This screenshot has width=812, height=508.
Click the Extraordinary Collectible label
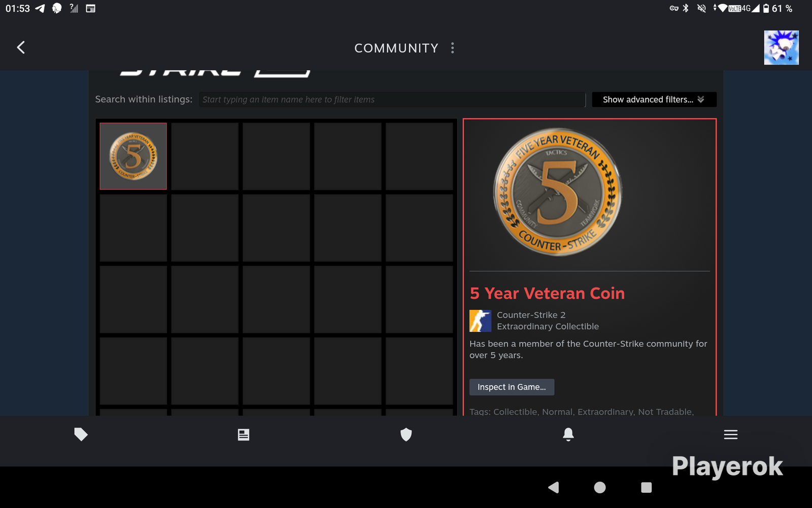pyautogui.click(x=548, y=327)
